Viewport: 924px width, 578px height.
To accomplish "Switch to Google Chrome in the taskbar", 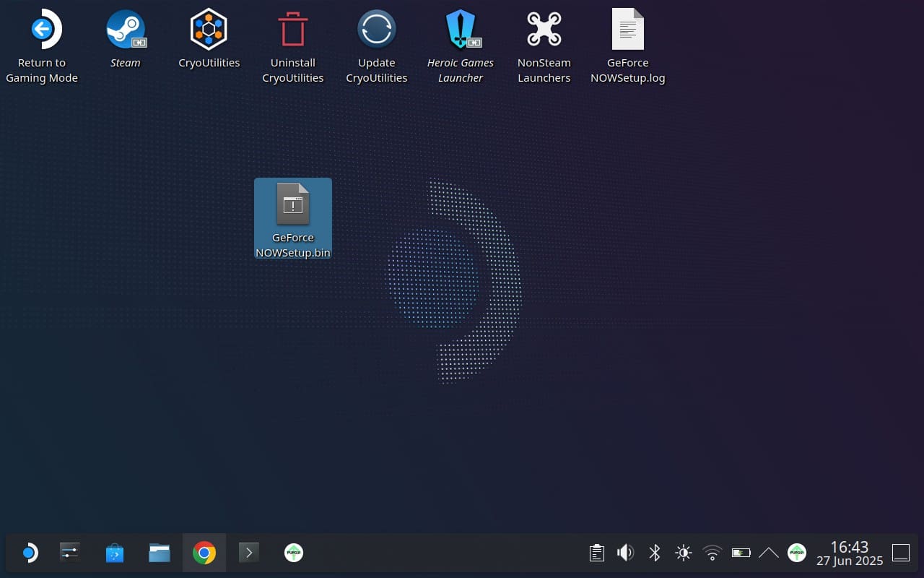I will click(204, 553).
